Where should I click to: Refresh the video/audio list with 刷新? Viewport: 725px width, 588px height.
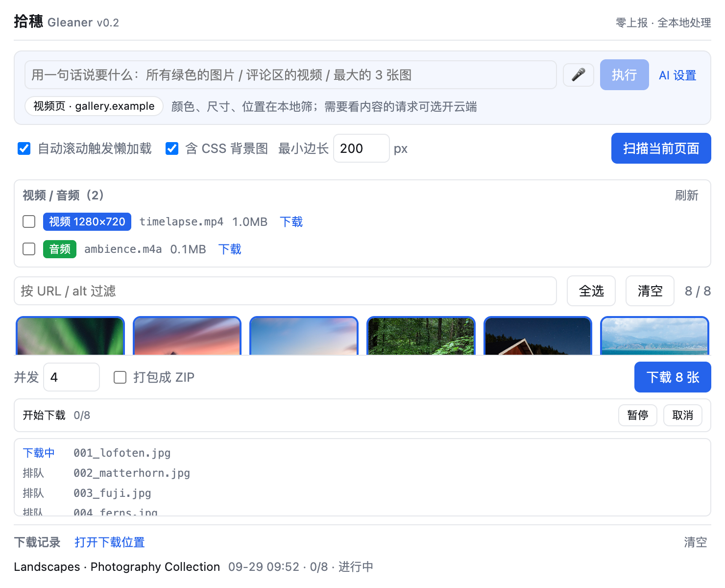[686, 196]
